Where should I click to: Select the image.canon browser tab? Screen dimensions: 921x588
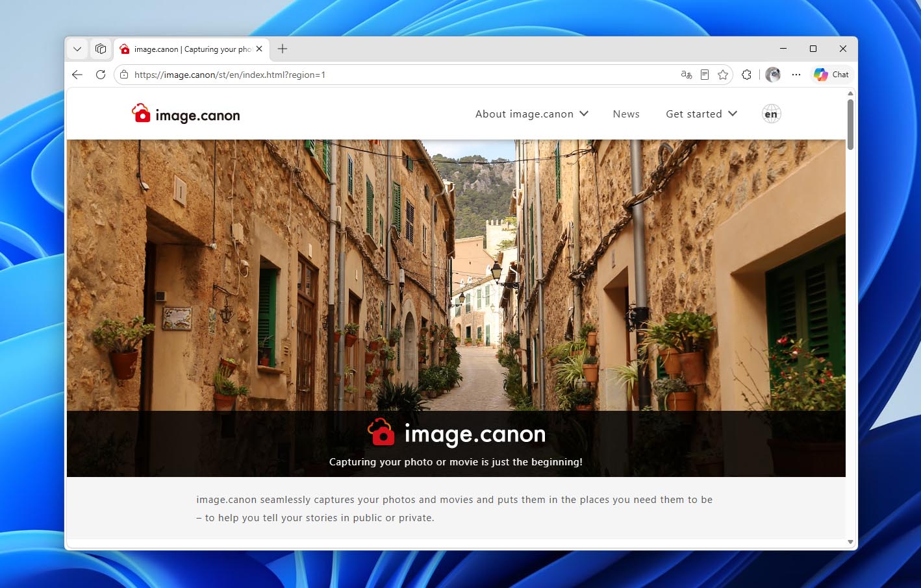[x=191, y=49]
